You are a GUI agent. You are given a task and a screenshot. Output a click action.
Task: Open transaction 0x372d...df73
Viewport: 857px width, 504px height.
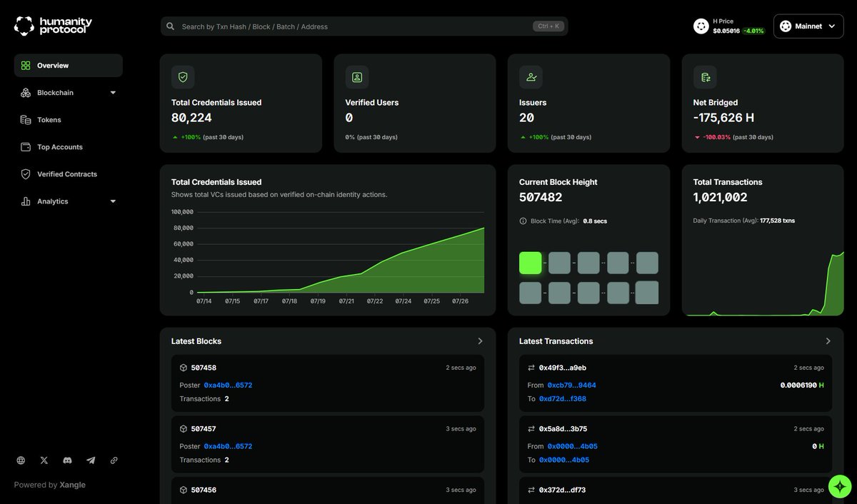(x=563, y=490)
